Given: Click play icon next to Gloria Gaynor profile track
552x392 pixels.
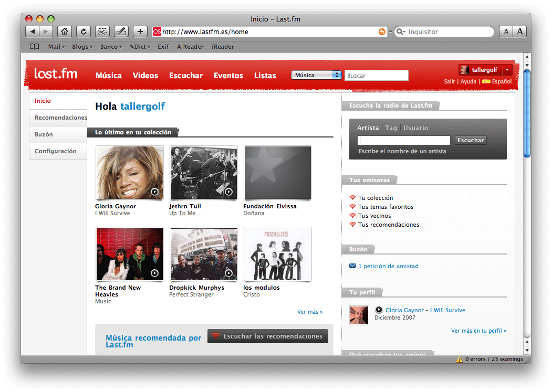Looking at the screenshot, I should point(379,310).
